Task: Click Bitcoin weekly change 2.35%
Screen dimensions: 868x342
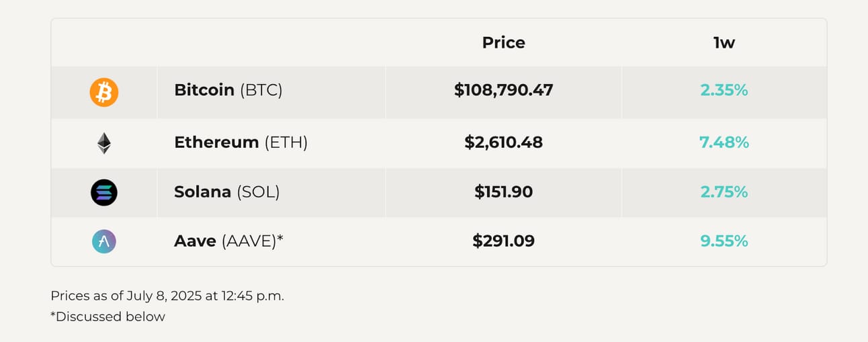Action: [724, 90]
